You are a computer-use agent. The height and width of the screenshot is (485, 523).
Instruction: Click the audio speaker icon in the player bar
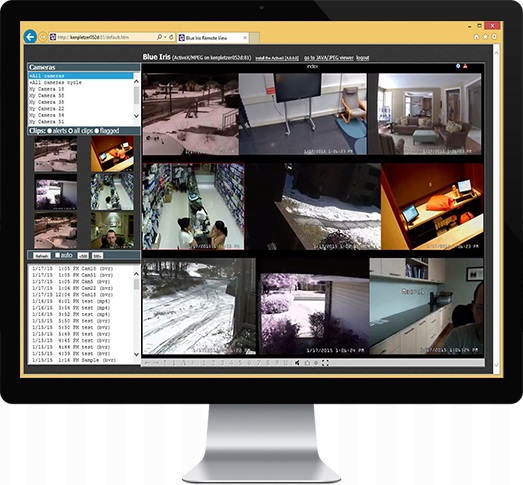[297, 363]
